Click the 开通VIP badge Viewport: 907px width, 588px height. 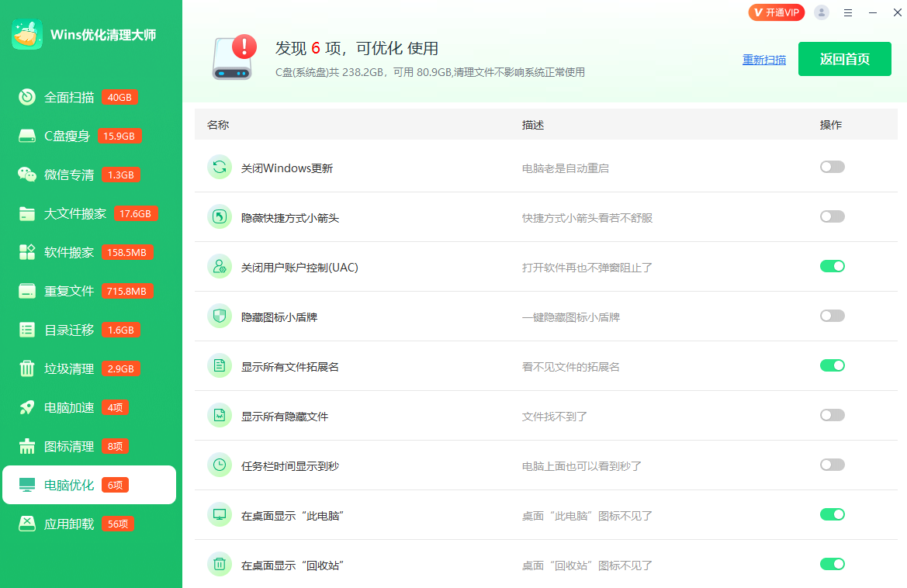click(776, 12)
